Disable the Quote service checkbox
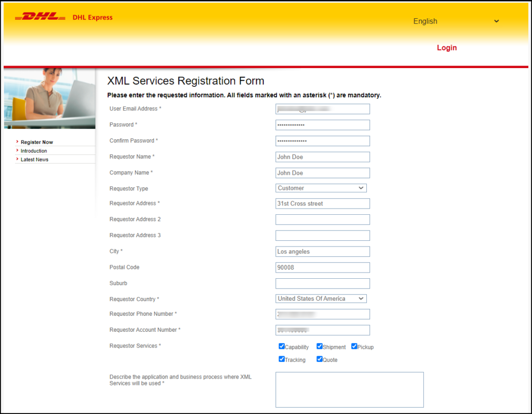Screen dimensions: 532x414 point(319,359)
